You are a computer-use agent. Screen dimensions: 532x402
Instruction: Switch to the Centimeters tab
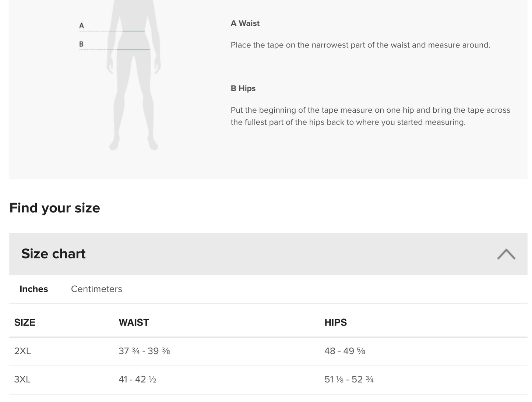96,289
